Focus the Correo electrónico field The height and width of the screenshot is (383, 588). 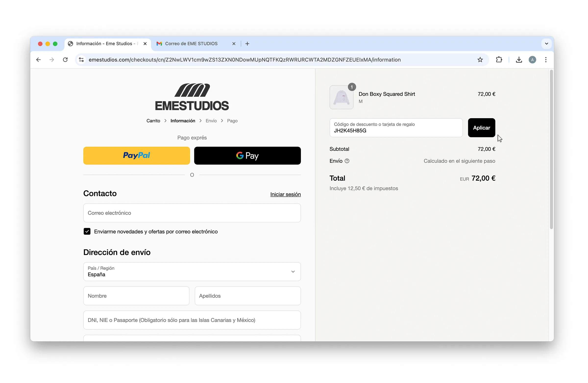coord(192,213)
